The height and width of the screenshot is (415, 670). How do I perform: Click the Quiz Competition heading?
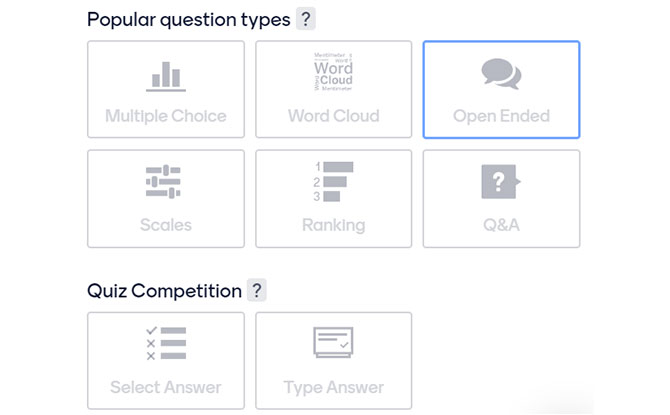(165, 291)
